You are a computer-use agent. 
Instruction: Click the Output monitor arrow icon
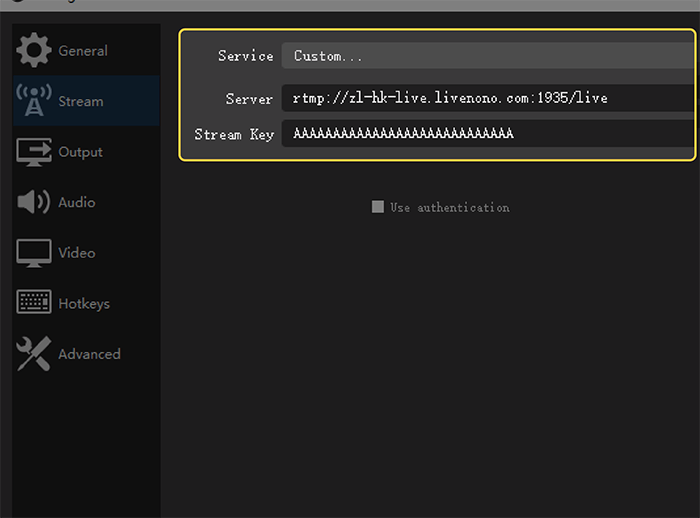[x=34, y=152]
